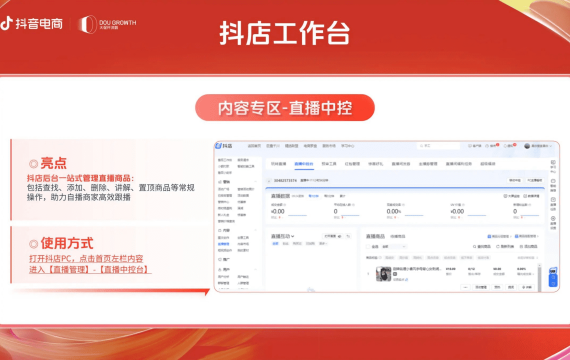Click the 刷新列表 refresh button
Screen dimensions: 570x360
[505, 247]
